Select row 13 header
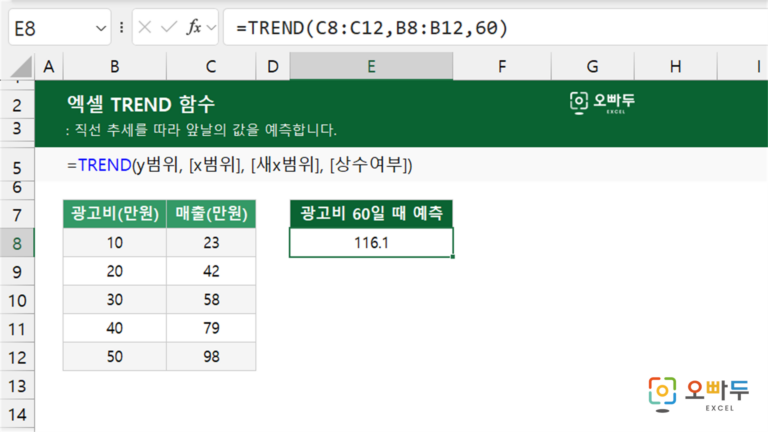Image resolution: width=768 pixels, height=432 pixels. pos(17,386)
